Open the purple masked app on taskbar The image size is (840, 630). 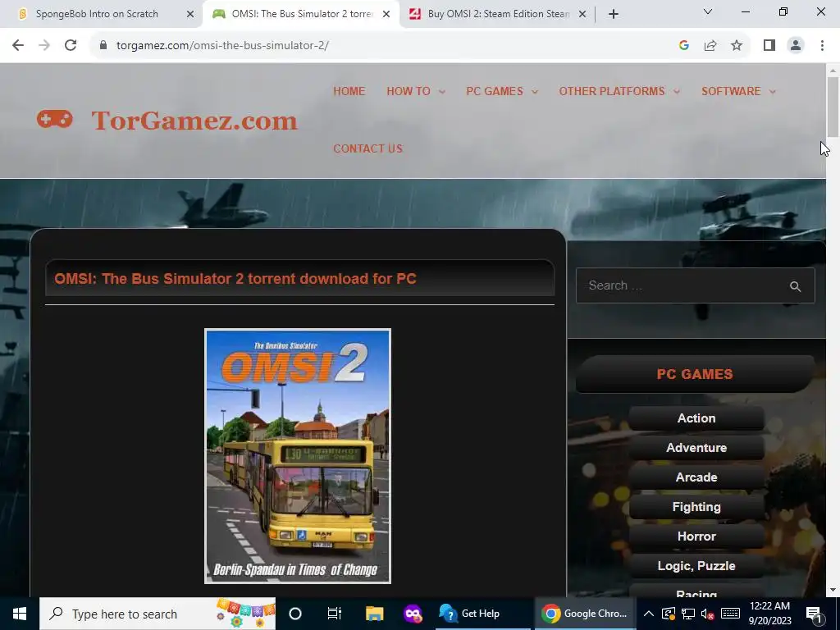[x=413, y=614]
